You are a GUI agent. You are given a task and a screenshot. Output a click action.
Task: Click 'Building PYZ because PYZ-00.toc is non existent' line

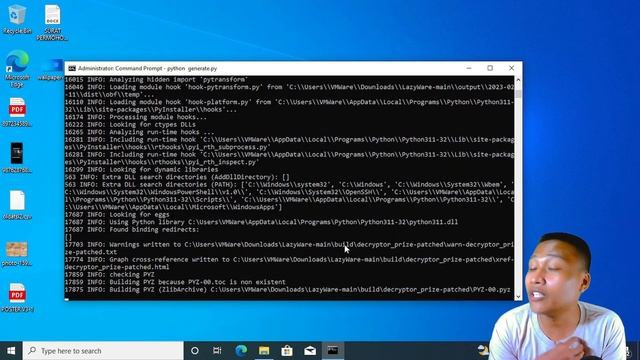[175, 282]
